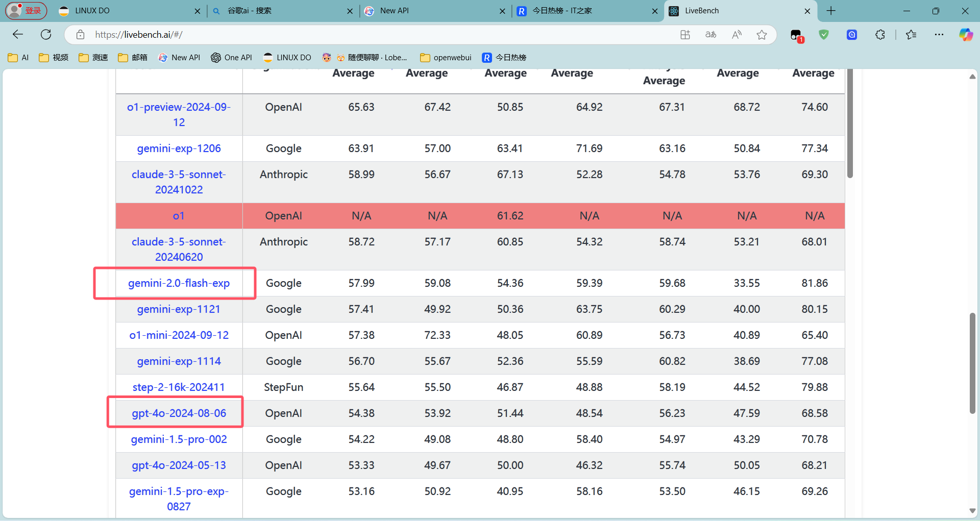Viewport: 980px width, 521px height.
Task: Open the gpt-4o-2024-08-06 model link
Action: point(179,413)
